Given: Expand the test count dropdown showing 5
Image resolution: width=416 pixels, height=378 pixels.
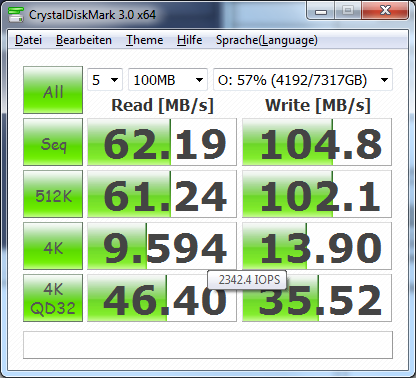Looking at the screenshot, I should pos(105,80).
